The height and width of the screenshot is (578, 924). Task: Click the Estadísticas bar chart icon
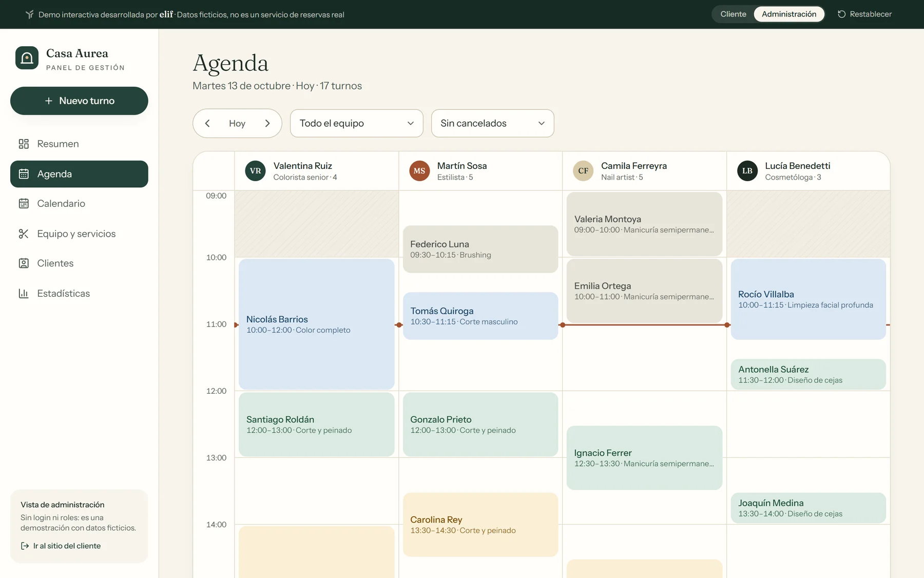coord(24,294)
